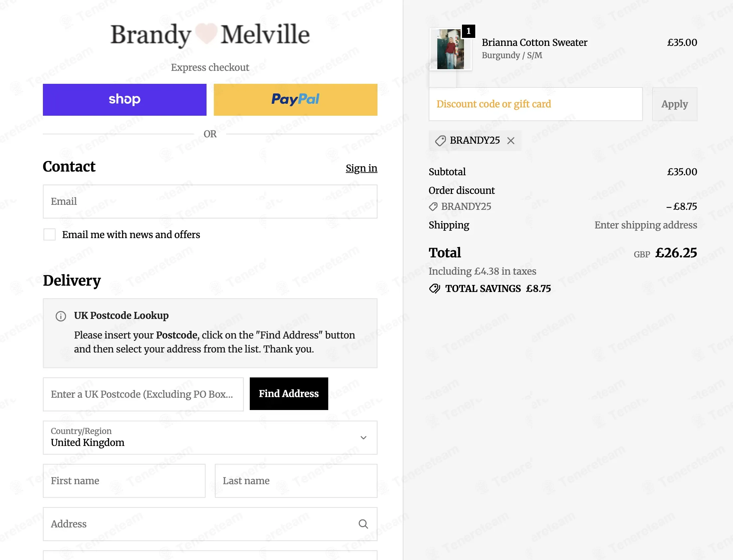Open the Brianna Cotton Sweater thumbnail

tap(450, 49)
